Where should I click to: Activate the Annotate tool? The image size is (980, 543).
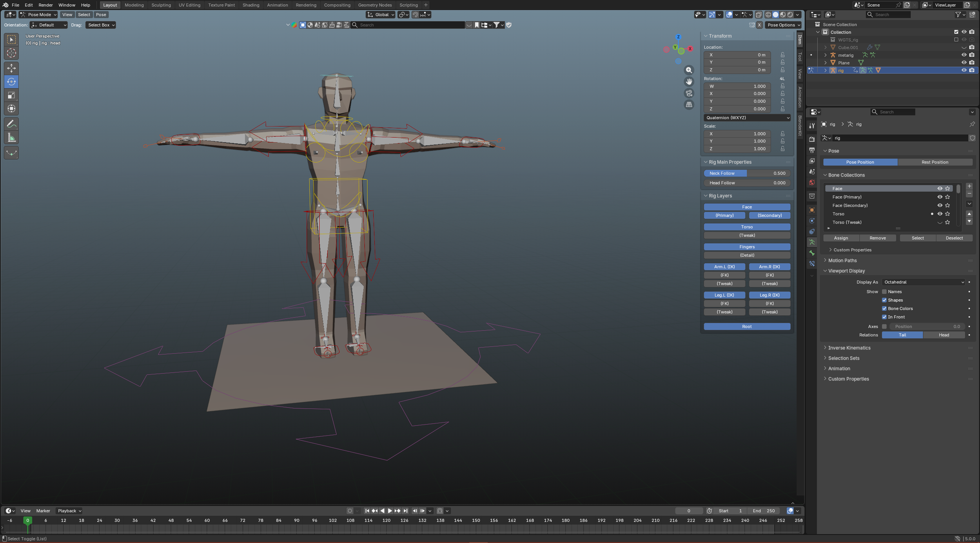pos(11,124)
